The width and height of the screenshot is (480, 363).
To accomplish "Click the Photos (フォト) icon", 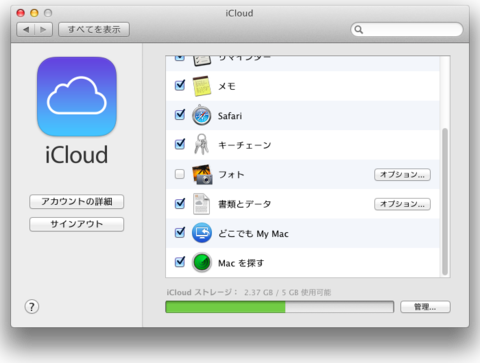I will click(202, 174).
